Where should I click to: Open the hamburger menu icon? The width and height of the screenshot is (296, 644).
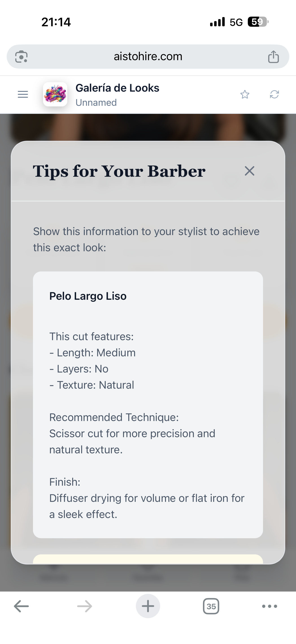(23, 95)
